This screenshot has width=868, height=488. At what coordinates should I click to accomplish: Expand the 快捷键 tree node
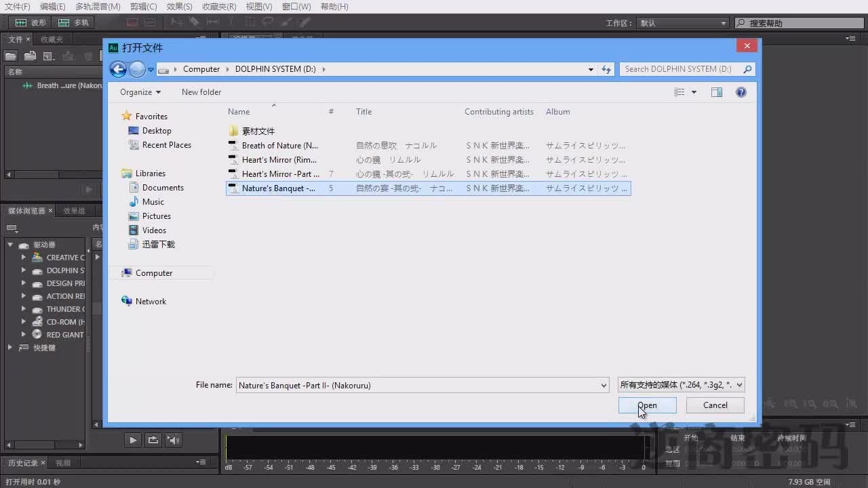10,348
